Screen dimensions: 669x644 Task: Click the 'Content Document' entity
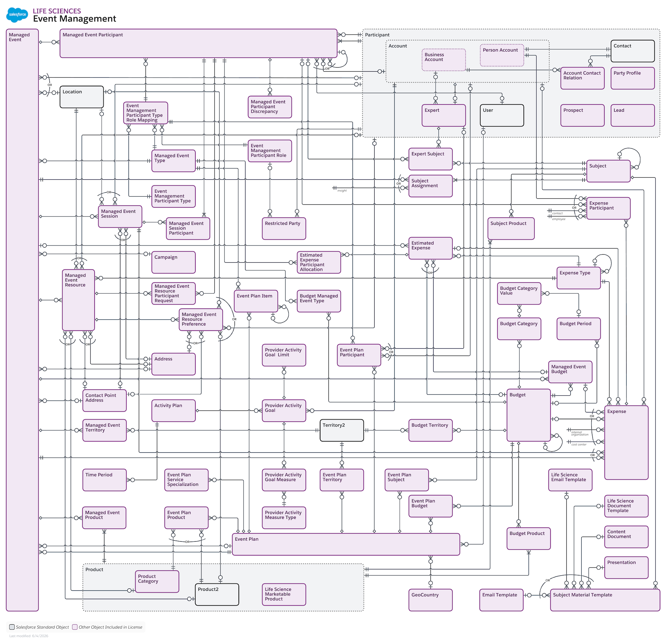[x=626, y=537]
